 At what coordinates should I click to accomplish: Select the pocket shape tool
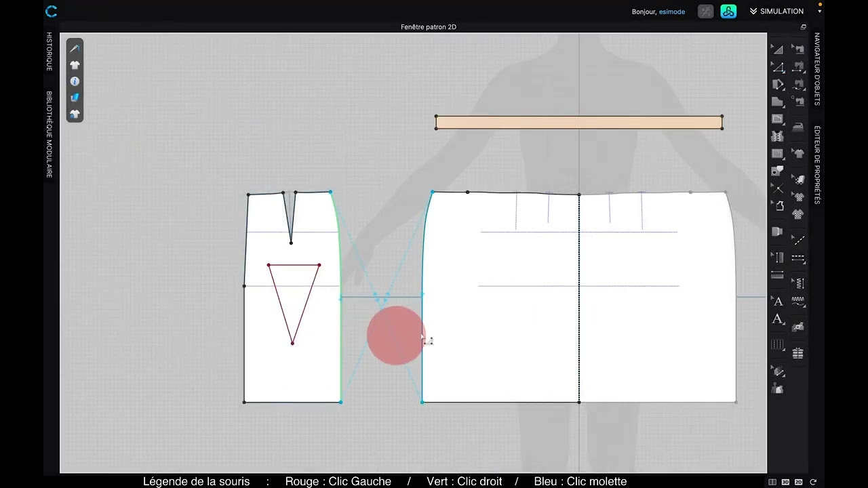click(778, 171)
